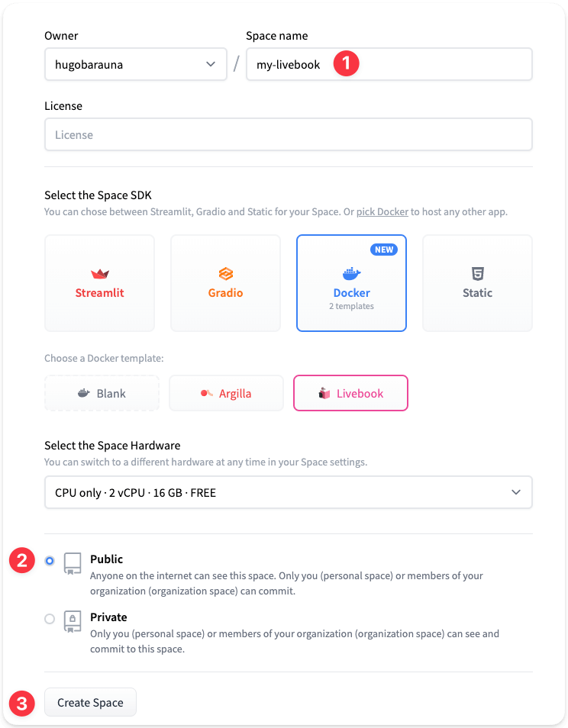Click the NEW badge on Docker card
The width and height of the screenshot is (568, 728).
[383, 250]
